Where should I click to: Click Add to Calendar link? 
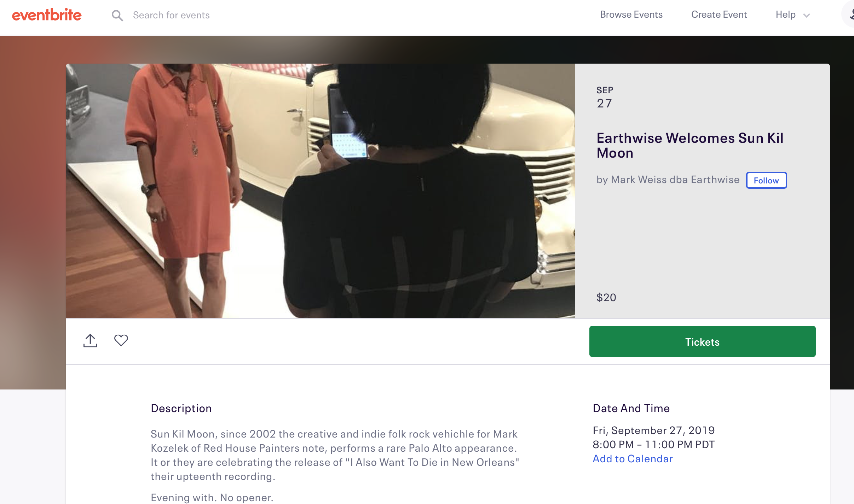point(633,459)
